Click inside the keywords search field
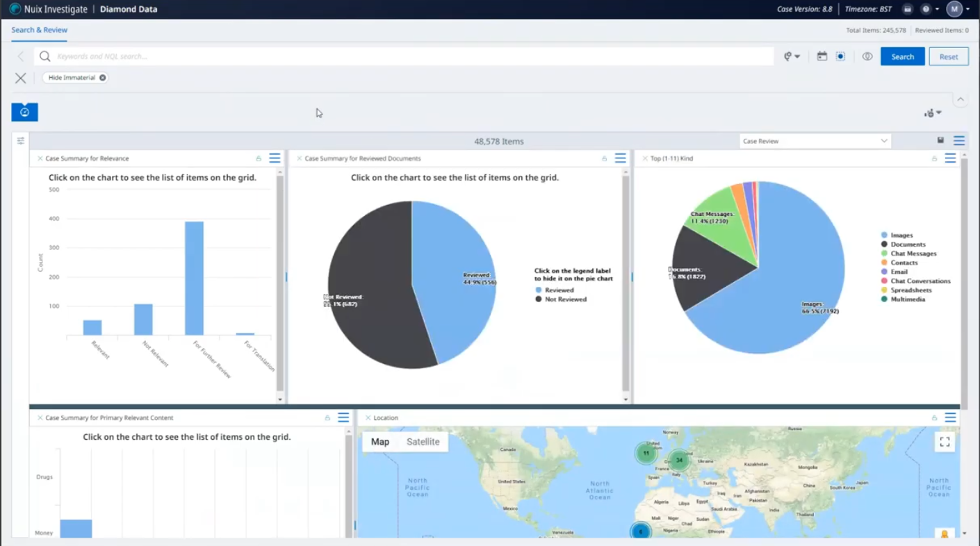Viewport: 980px width, 546px height. tap(278, 56)
